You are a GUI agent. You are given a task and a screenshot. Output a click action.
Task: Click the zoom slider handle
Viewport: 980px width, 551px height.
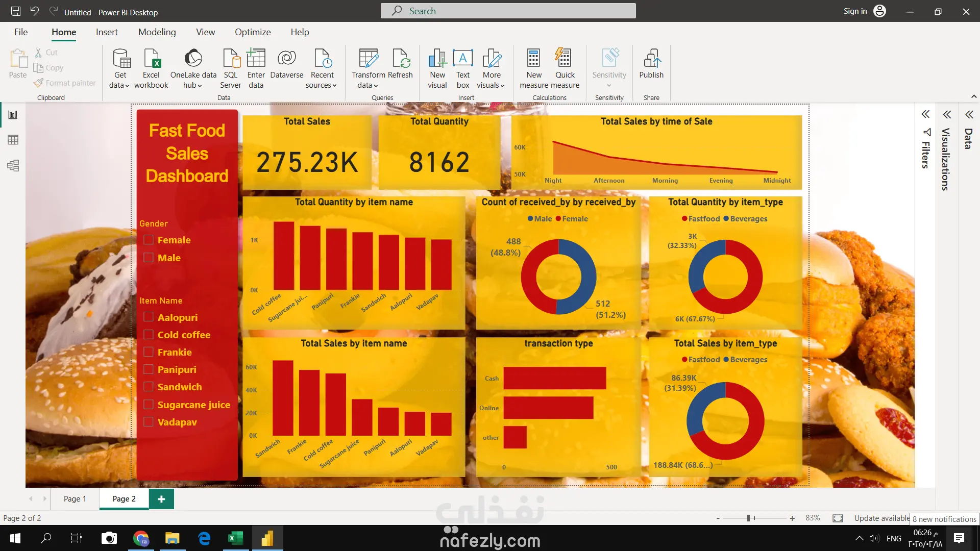pyautogui.click(x=748, y=518)
